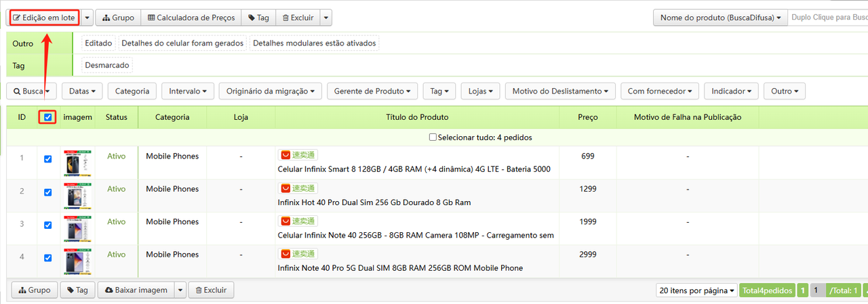Focus the Duplo Clique para Busca field

(828, 18)
